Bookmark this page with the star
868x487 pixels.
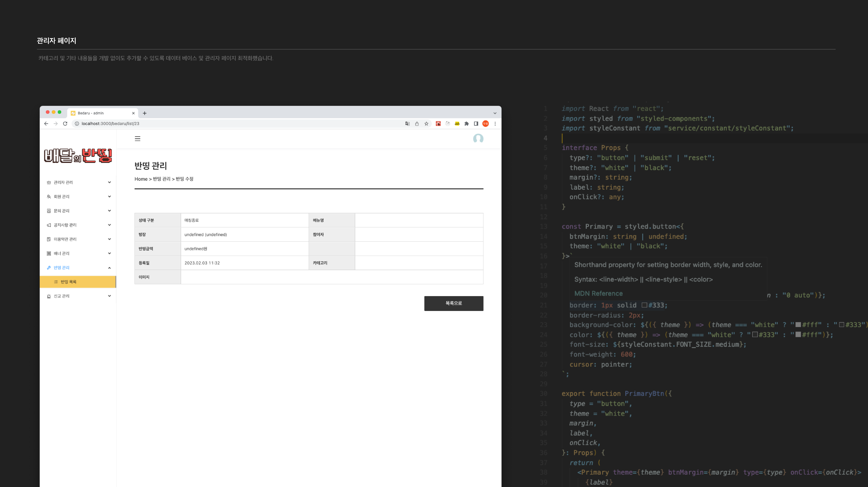tap(426, 124)
